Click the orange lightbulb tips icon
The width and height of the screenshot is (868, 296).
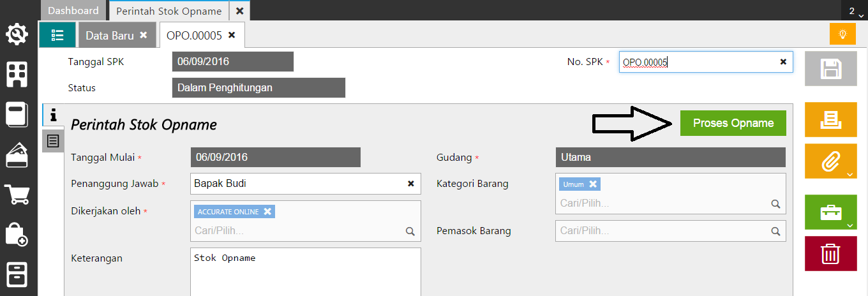pyautogui.click(x=842, y=34)
